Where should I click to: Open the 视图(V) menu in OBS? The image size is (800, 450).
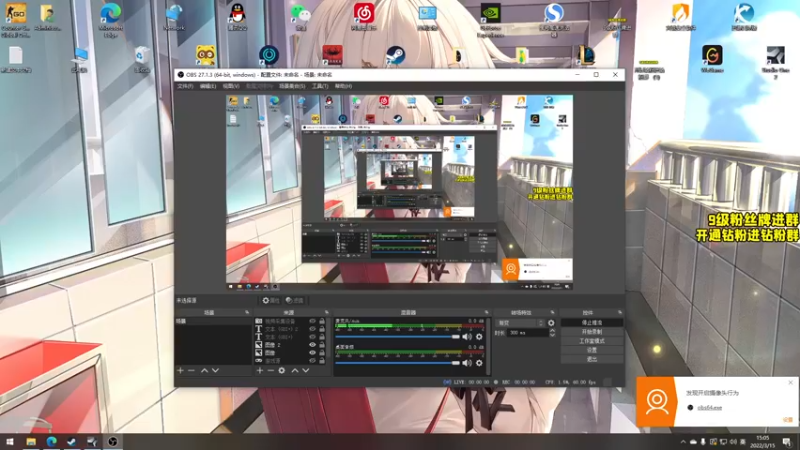[x=231, y=86]
